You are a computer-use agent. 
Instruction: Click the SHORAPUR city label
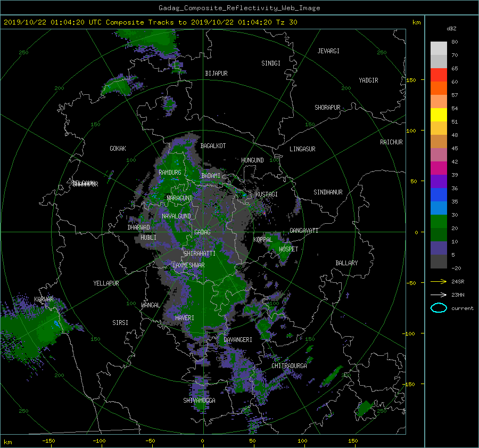(x=327, y=108)
